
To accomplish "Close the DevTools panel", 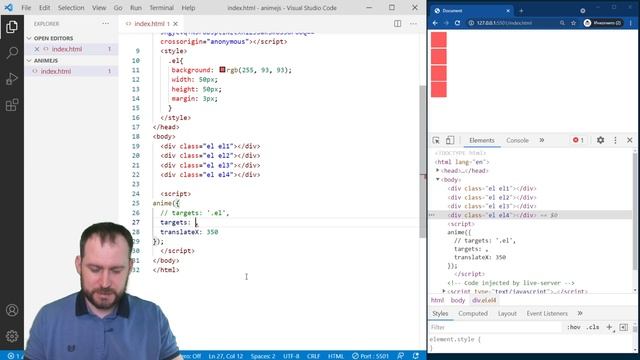I will [629, 140].
